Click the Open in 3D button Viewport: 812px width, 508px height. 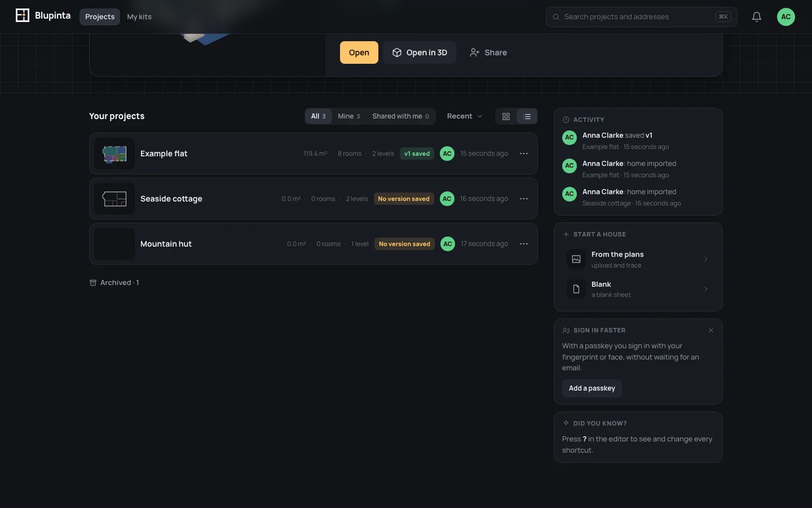pyautogui.click(x=420, y=52)
